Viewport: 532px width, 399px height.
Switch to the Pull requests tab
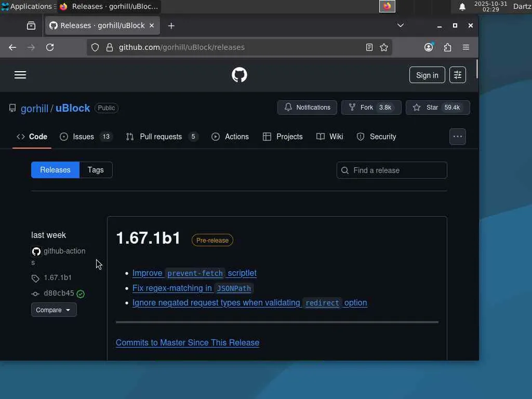coord(162,137)
